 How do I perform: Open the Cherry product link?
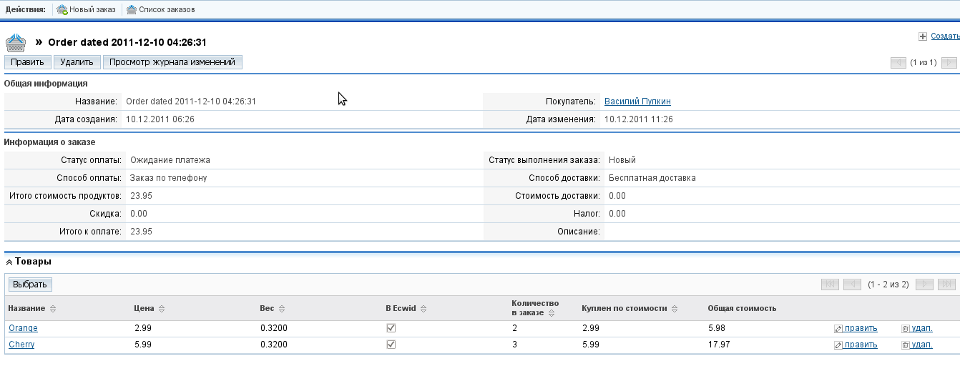coord(21,345)
